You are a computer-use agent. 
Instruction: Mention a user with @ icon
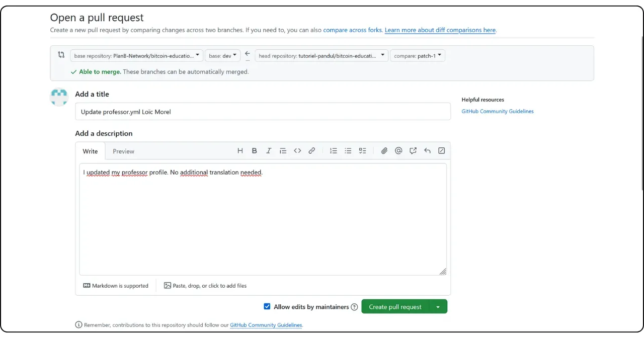pos(398,151)
